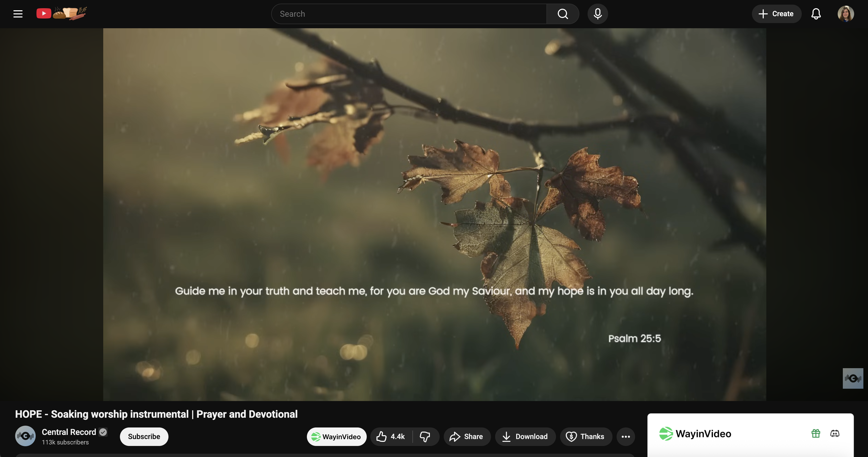Viewport: 868px width, 457px height.
Task: Click the search magnifier button
Action: pyautogui.click(x=562, y=14)
